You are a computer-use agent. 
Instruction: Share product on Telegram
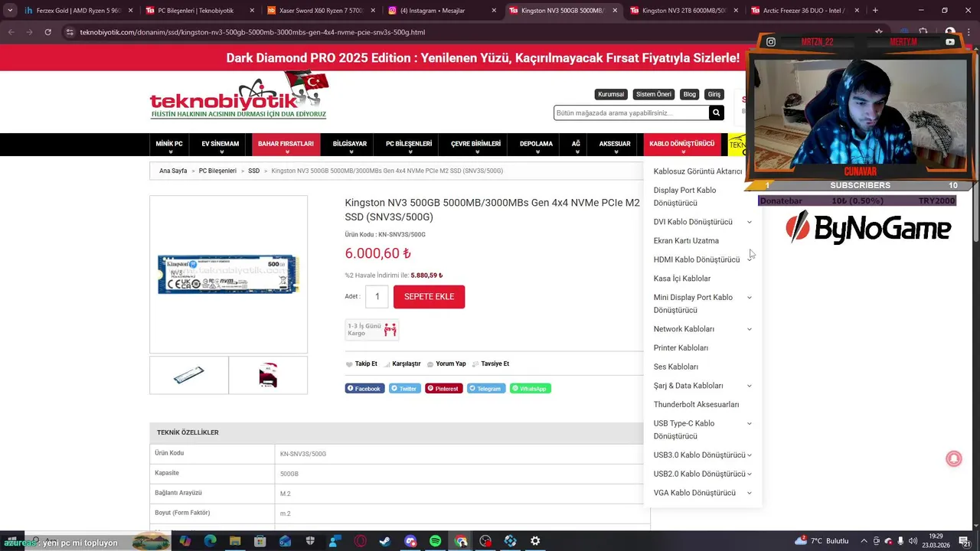[486, 389]
